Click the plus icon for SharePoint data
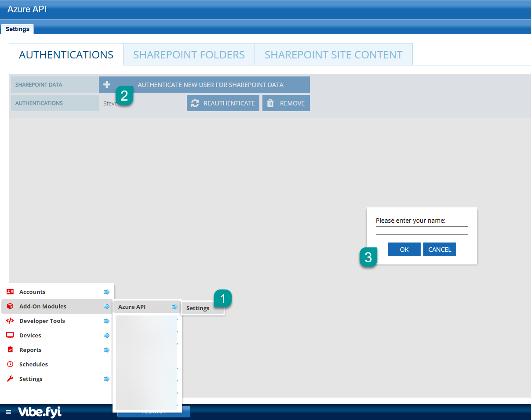 coord(107,85)
